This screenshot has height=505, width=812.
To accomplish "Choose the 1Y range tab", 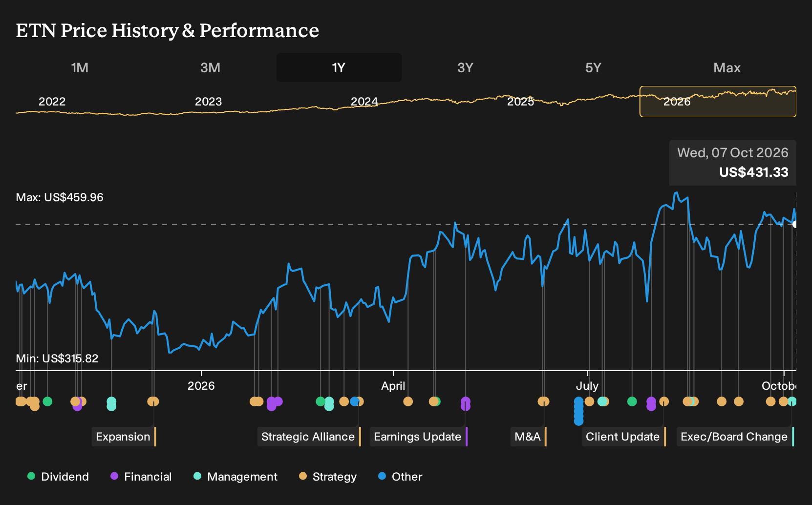I will click(x=339, y=67).
